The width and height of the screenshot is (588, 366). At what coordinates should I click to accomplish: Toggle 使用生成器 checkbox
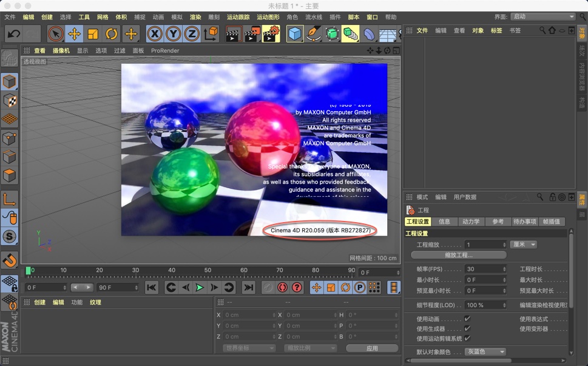coord(467,328)
